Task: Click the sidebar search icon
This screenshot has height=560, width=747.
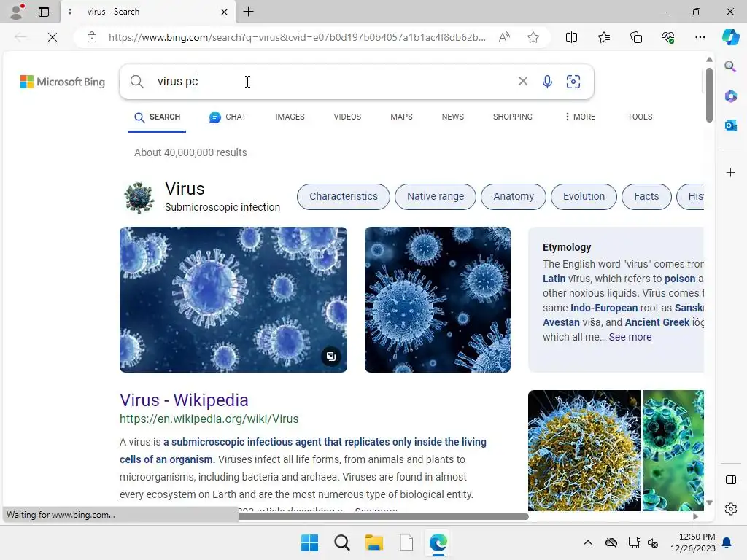Action: [x=730, y=66]
